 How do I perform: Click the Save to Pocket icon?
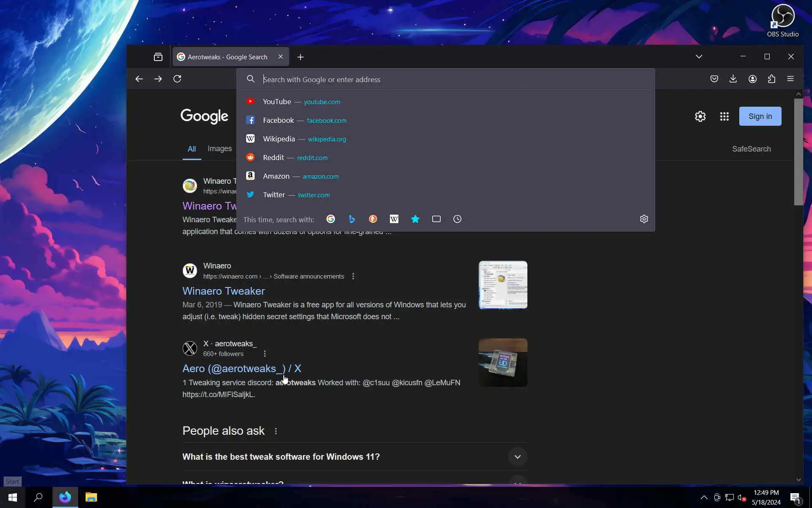pyautogui.click(x=714, y=79)
